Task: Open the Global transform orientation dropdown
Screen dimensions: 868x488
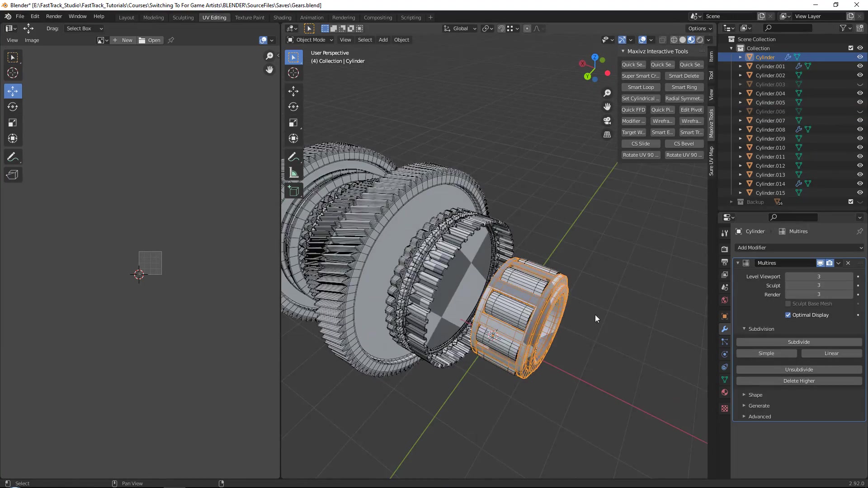Action: 460,28
